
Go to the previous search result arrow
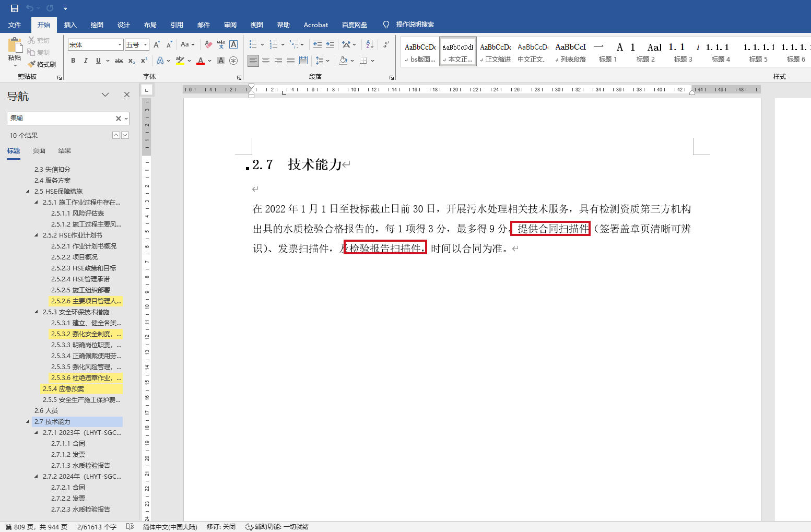point(116,135)
